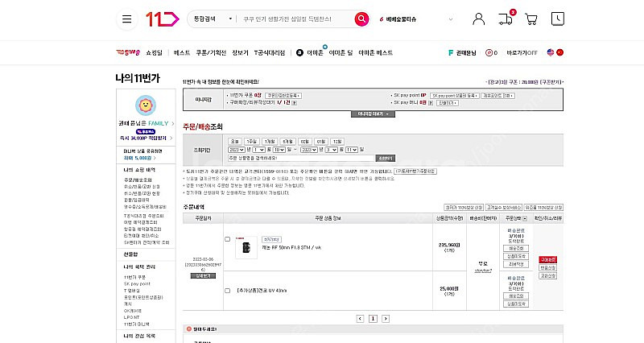Open the my account person icon
Screen dimensions: 644x343
[478, 19]
